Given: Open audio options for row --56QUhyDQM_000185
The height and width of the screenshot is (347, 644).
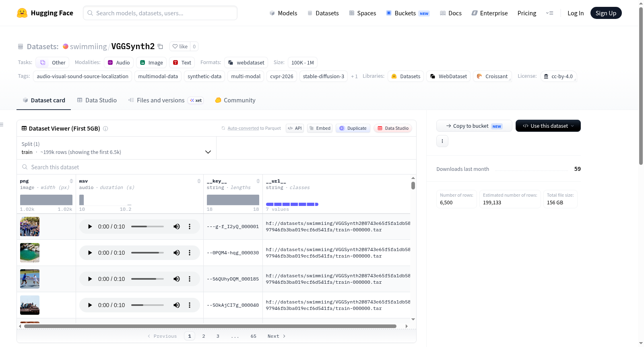Looking at the screenshot, I should [190, 279].
